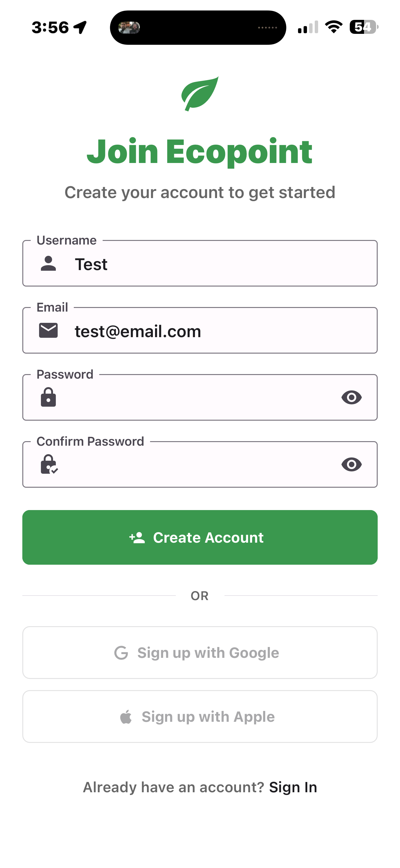Viewport: 400px width, 868px height.
Task: Toggle visibility of Confirm Password
Action: [352, 464]
